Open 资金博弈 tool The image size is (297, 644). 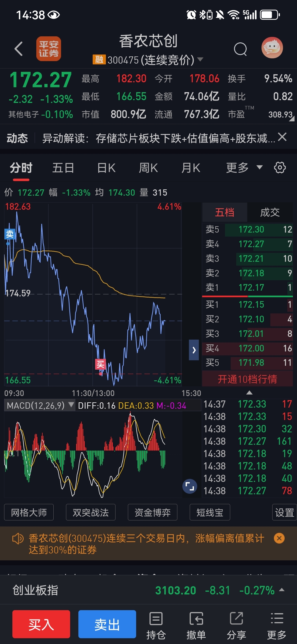coord(153,512)
